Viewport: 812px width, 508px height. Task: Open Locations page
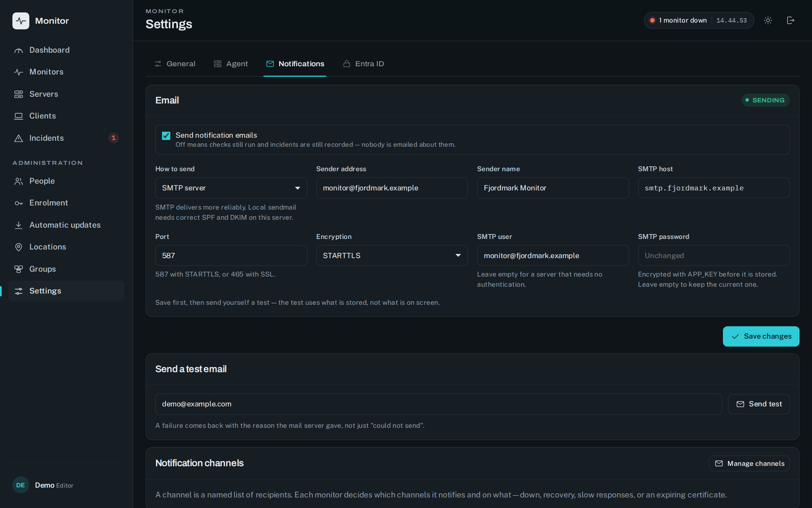pos(66,247)
